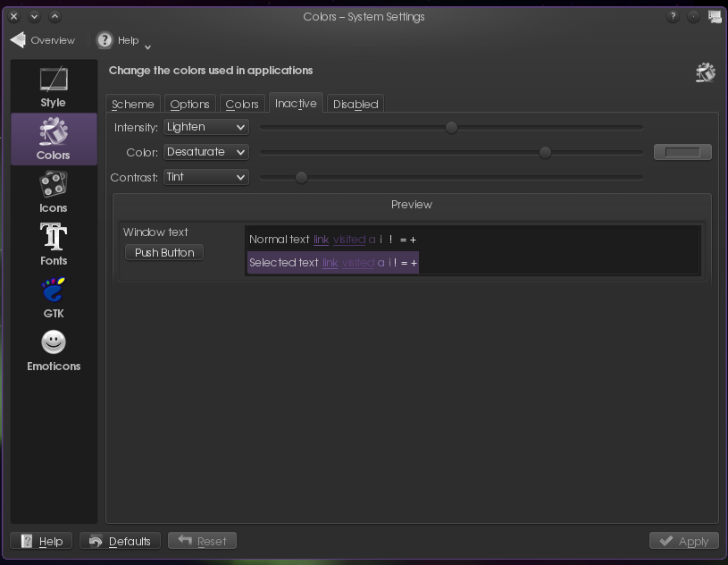Click the Help question mark toolbar icon

105,40
